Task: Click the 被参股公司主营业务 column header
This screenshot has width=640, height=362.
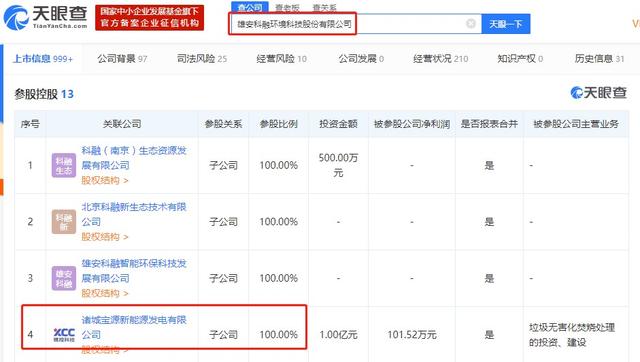Action: click(x=576, y=124)
